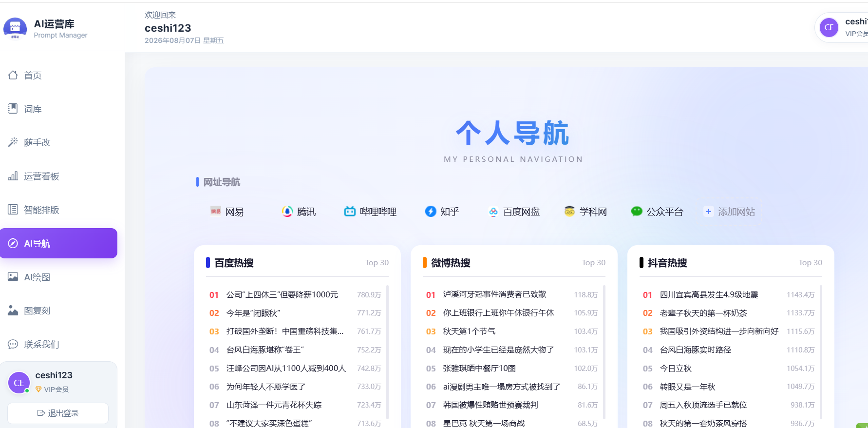Click the 退出登录 button
868x428 pixels.
(x=58, y=413)
